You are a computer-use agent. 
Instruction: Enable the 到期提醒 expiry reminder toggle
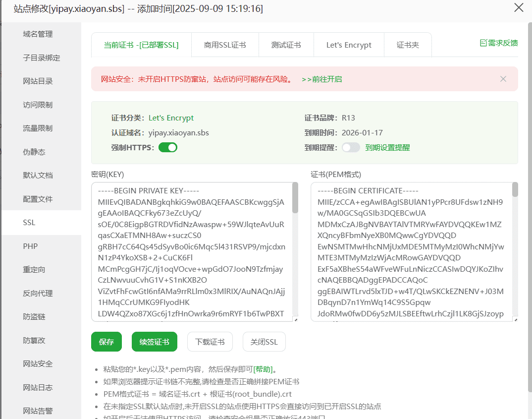pyautogui.click(x=351, y=147)
